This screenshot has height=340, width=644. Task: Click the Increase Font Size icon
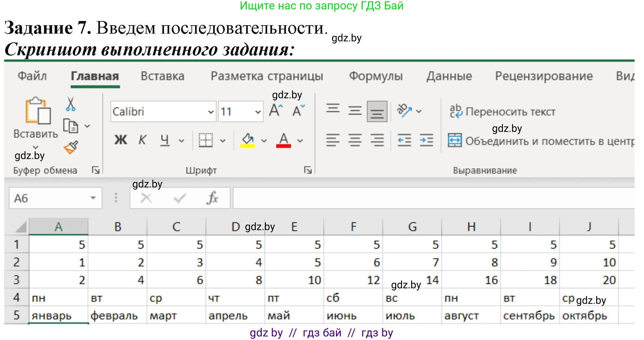[x=276, y=110]
